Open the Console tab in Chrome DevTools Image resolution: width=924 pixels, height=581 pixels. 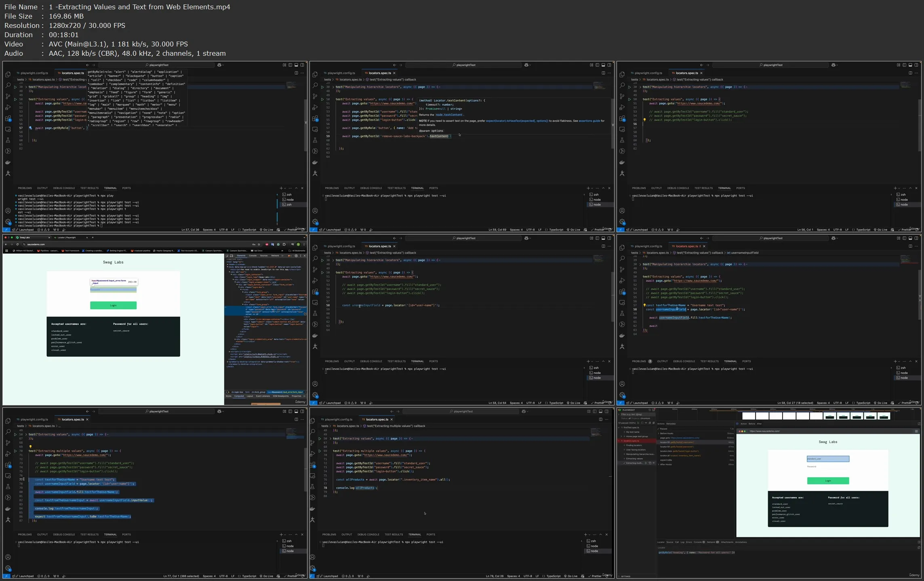[x=253, y=256]
